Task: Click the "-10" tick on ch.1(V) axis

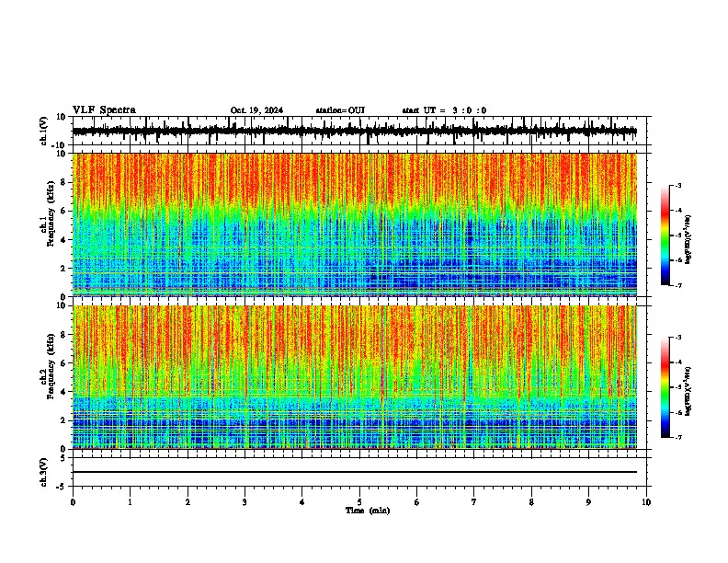Action: (x=60, y=145)
